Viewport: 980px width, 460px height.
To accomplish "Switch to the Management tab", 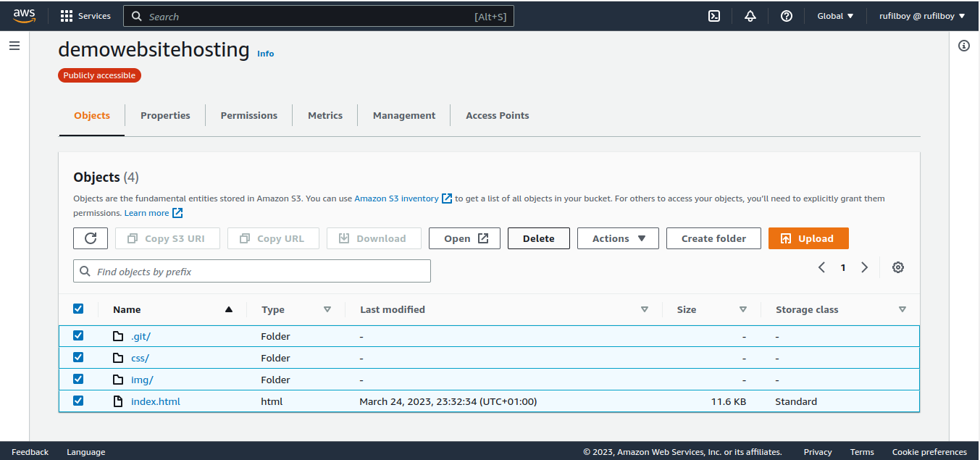I will pos(404,115).
